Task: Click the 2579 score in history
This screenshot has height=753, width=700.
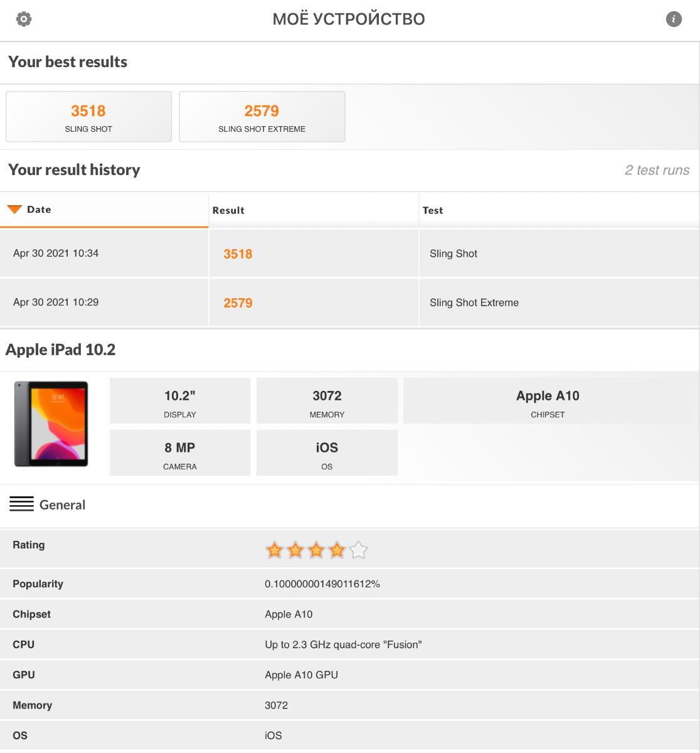Action: click(238, 303)
